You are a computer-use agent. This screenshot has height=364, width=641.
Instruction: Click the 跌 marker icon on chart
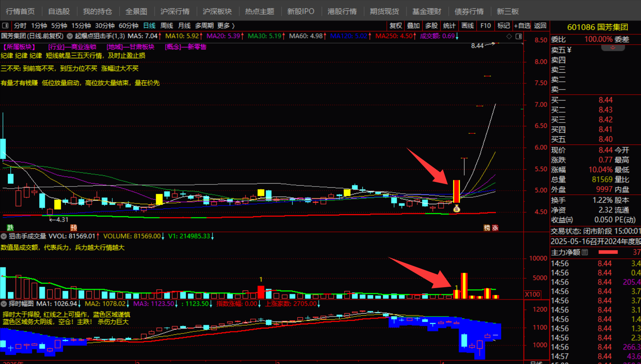click(x=10, y=228)
